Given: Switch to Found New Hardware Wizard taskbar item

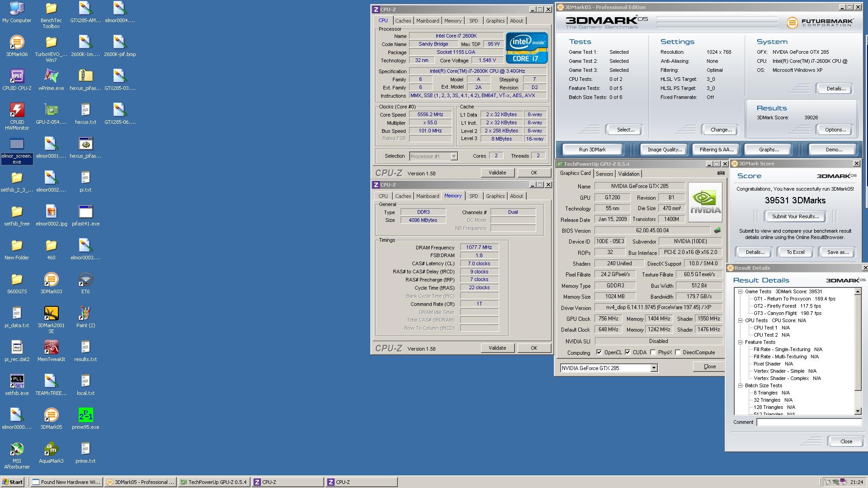Looking at the screenshot, I should (67, 482).
